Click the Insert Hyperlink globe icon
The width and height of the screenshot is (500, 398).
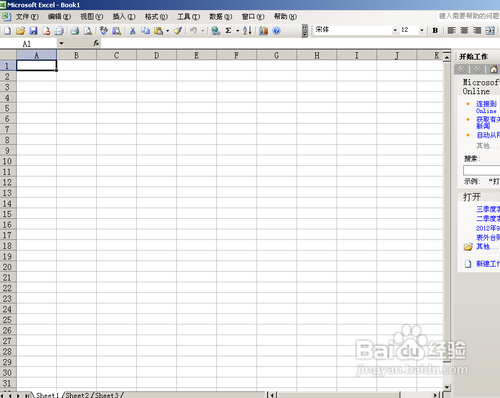coord(216,31)
